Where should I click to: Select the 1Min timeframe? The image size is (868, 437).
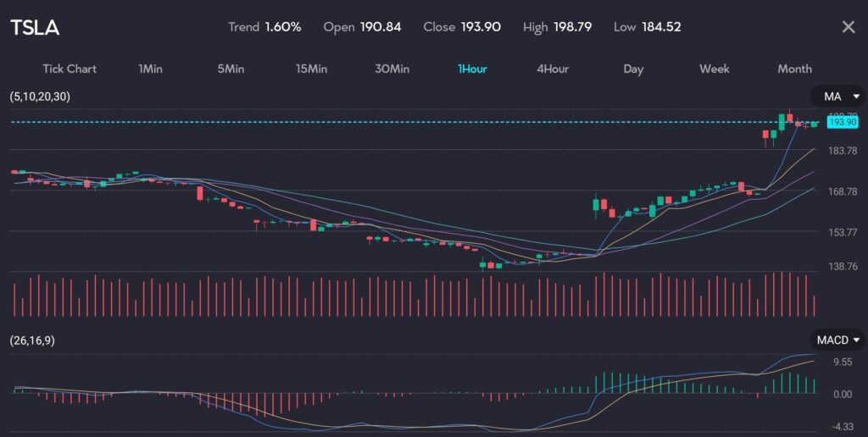[x=150, y=69]
